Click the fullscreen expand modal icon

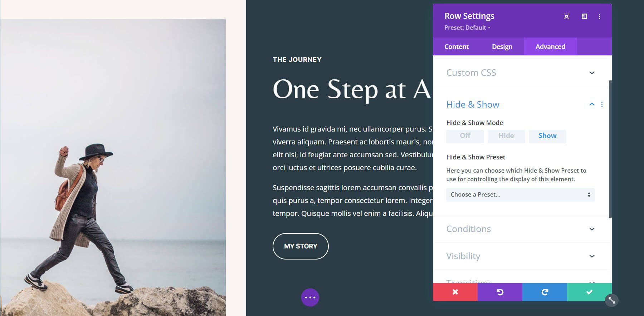[566, 16]
